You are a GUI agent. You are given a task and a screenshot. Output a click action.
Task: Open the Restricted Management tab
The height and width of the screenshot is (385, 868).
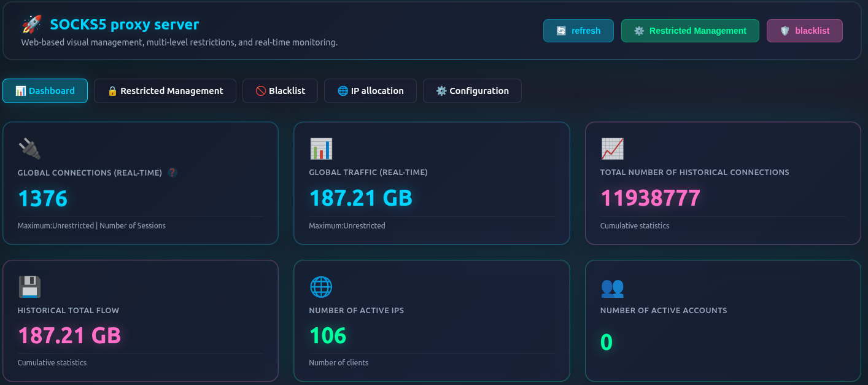[165, 91]
